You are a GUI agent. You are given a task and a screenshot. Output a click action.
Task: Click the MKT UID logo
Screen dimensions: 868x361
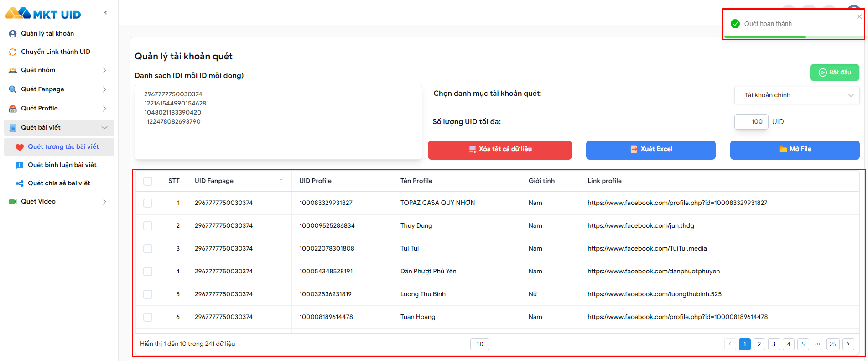[43, 13]
